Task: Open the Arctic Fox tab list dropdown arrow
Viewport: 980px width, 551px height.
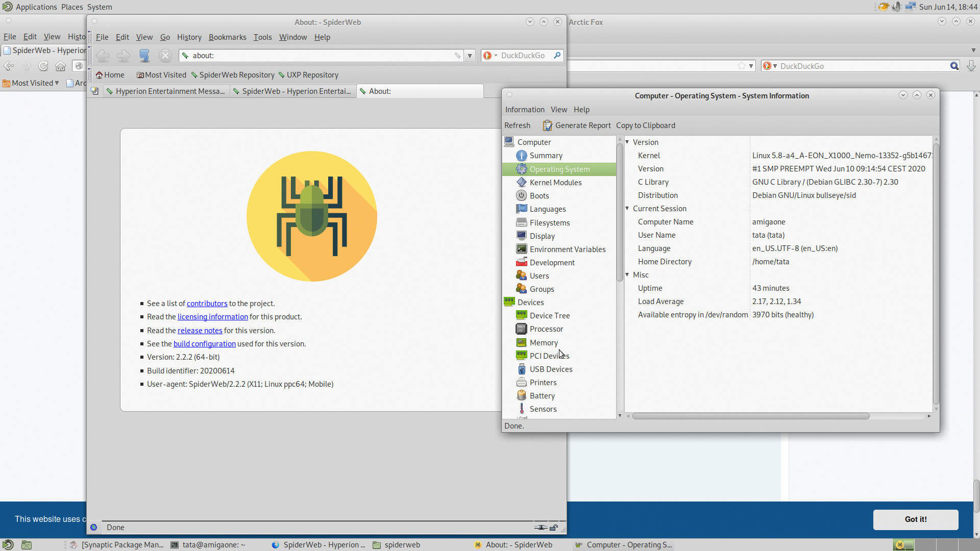Action: 973,50
